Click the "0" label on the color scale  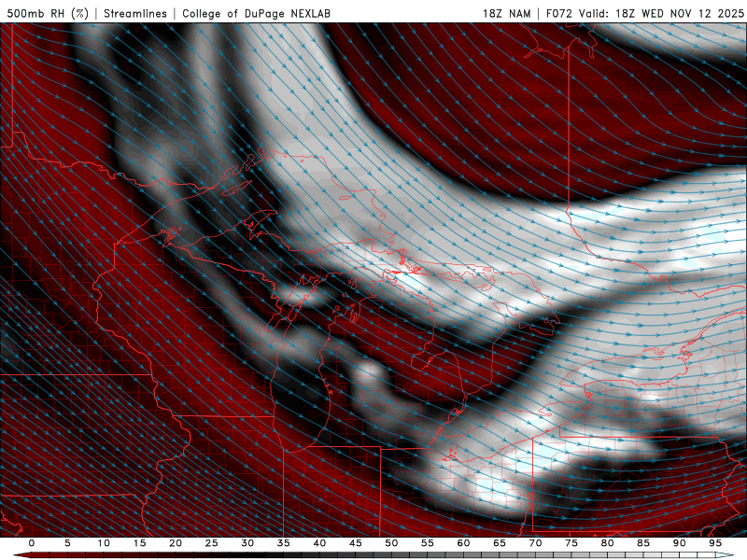[x=32, y=543]
